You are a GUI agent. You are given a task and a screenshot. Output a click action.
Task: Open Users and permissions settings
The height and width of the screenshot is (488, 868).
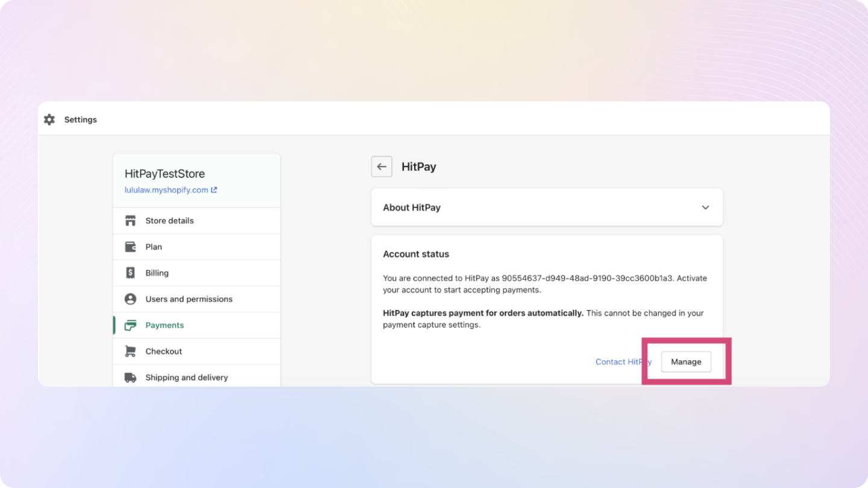pos(197,299)
